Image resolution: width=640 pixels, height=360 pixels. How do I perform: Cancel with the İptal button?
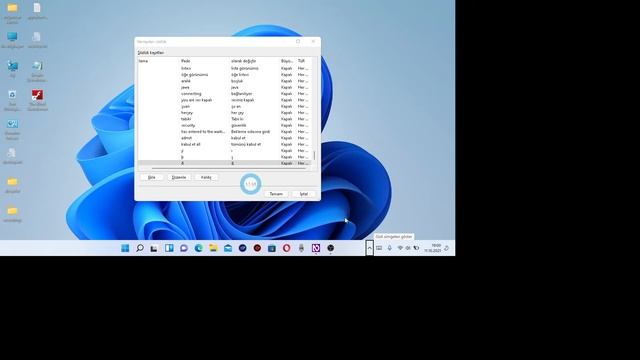point(304,194)
